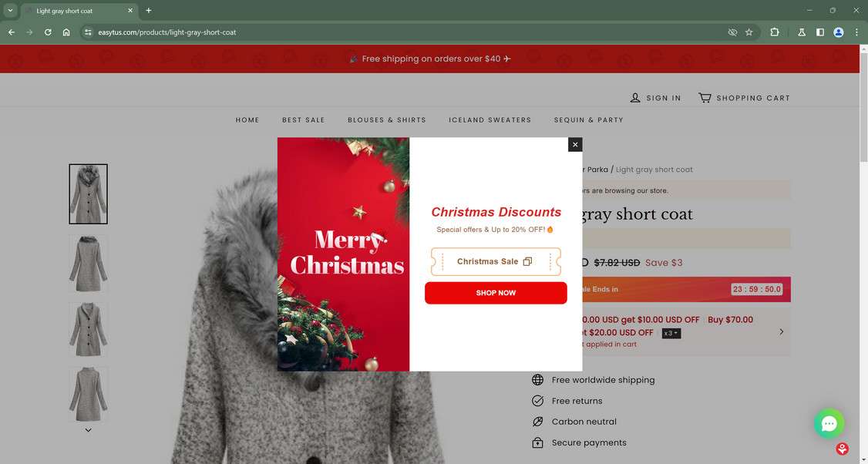Image resolution: width=868 pixels, height=464 pixels.
Task: Select the second coat thumbnail
Action: pos(88,263)
